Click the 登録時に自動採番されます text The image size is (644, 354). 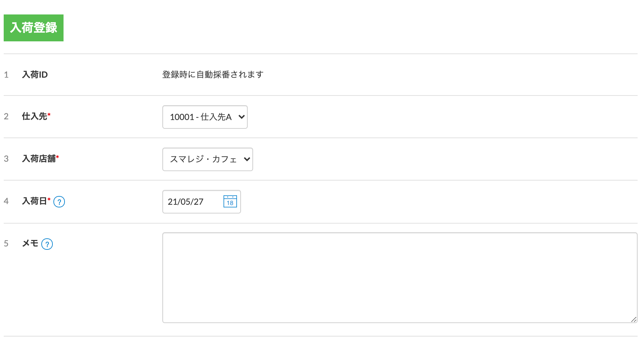[x=212, y=75]
